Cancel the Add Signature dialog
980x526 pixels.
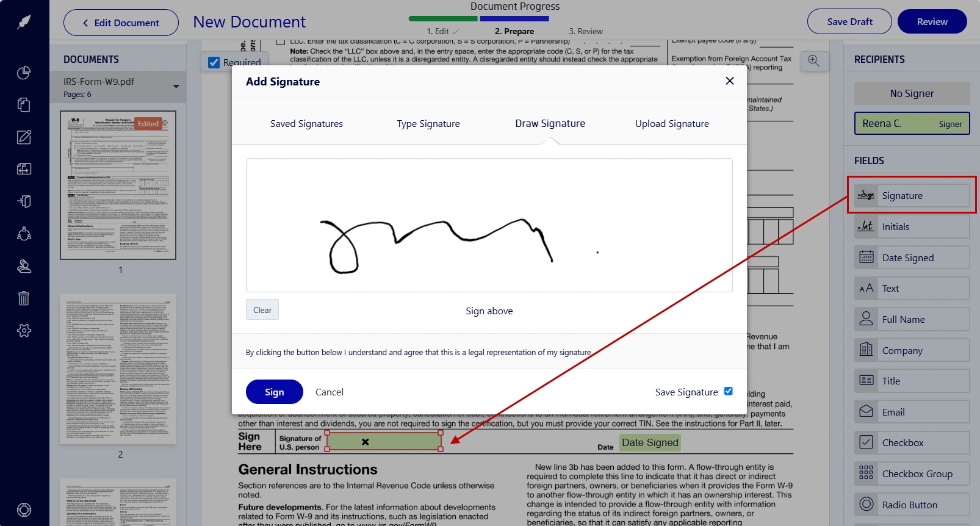click(x=330, y=392)
